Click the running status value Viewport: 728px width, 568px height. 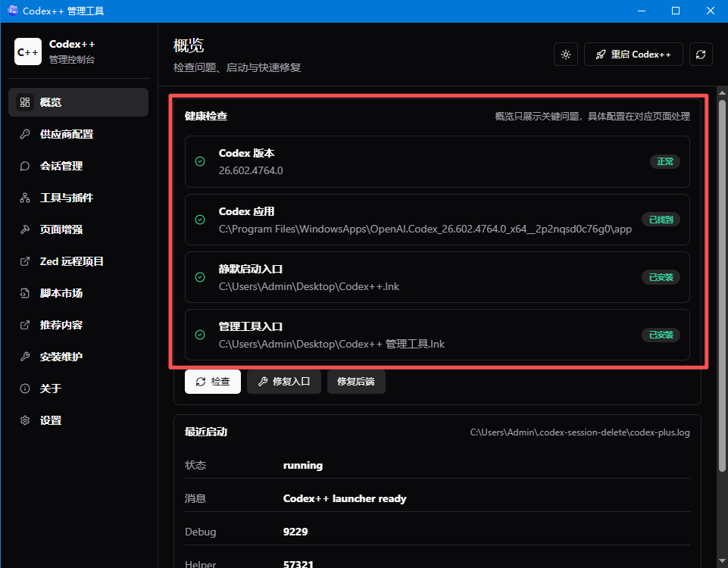(303, 466)
